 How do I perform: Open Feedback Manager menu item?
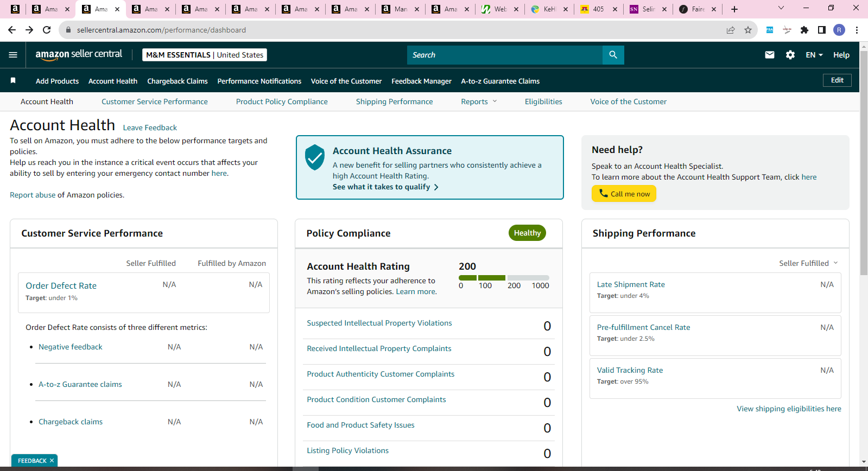[421, 81]
